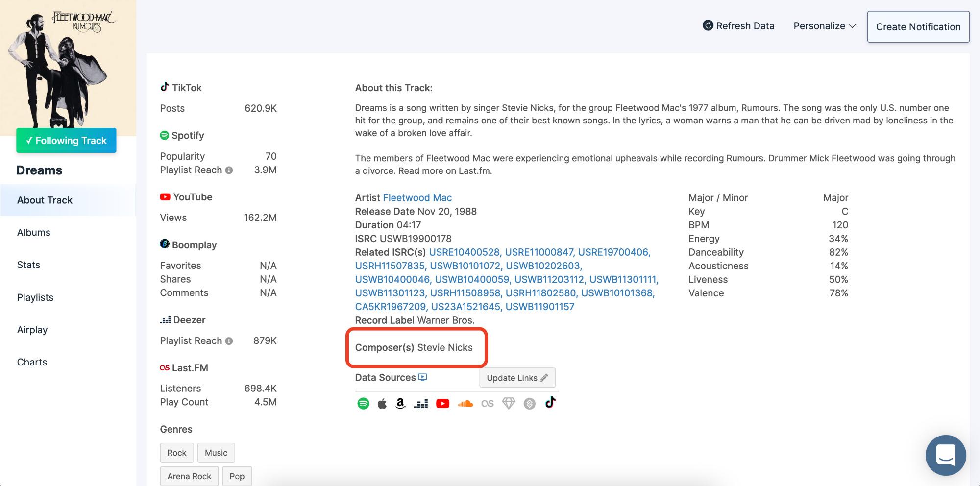The image size is (980, 486).
Task: Open related ISRC USRE10400528
Action: point(464,252)
